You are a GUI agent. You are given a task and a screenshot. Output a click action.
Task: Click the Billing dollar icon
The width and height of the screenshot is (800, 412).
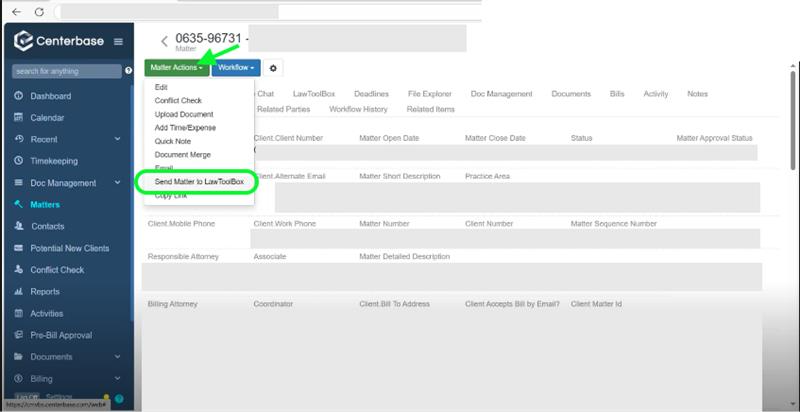[19, 379]
